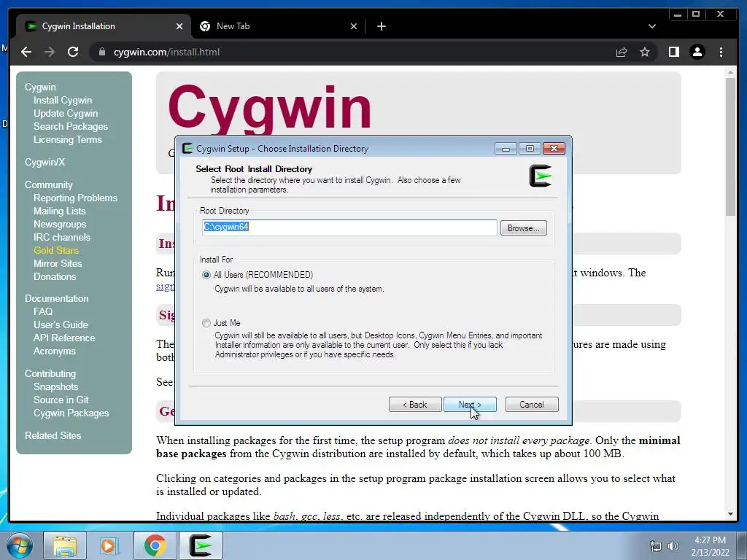Open Reporting Problems link
This screenshot has width=747, height=560.
click(x=75, y=198)
